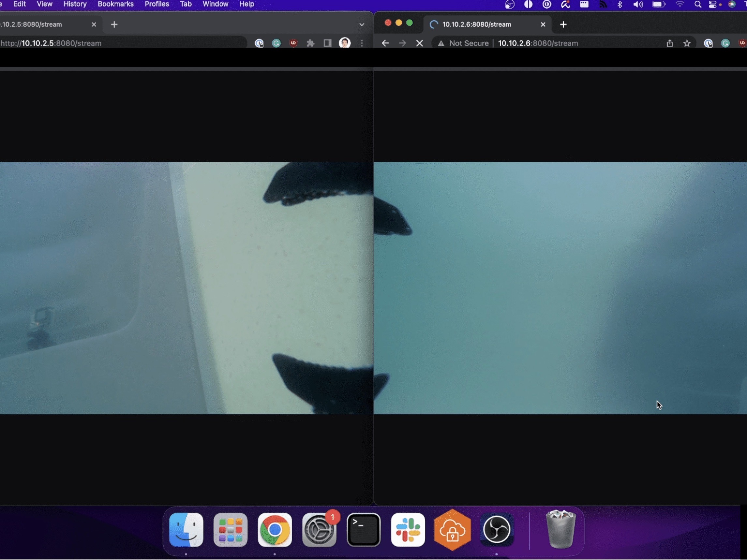Close the 10.10.2.6:8080/stream tab
747x560 pixels.
543,24
